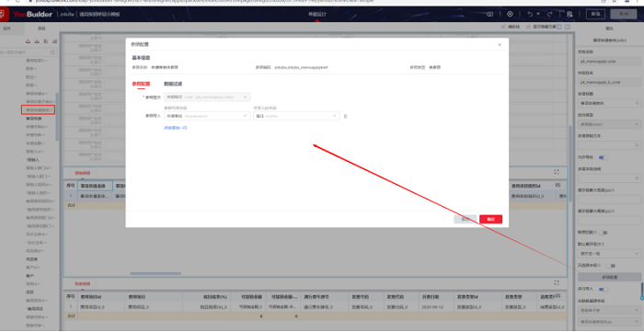
Task: Click the gray cancel button in dialog
Action: pos(466,219)
